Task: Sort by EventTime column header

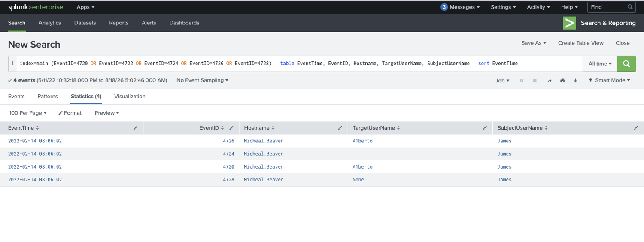Action: coord(24,128)
